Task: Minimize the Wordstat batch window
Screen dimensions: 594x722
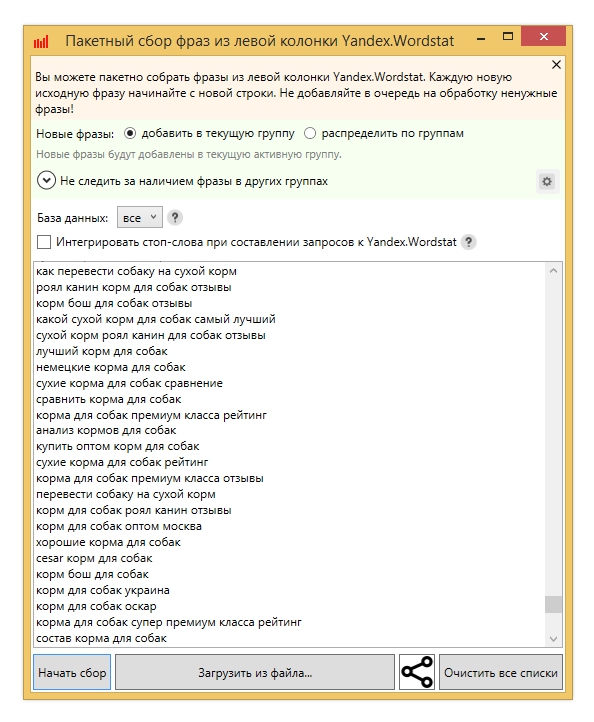Action: pos(481,40)
